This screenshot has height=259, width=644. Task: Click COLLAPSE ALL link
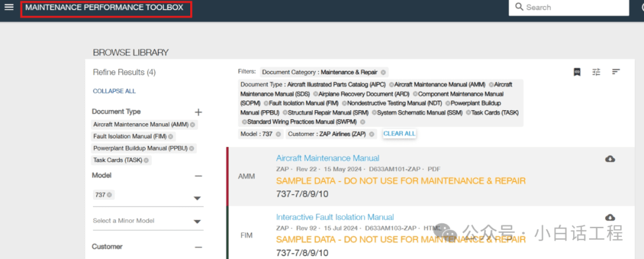coord(114,91)
